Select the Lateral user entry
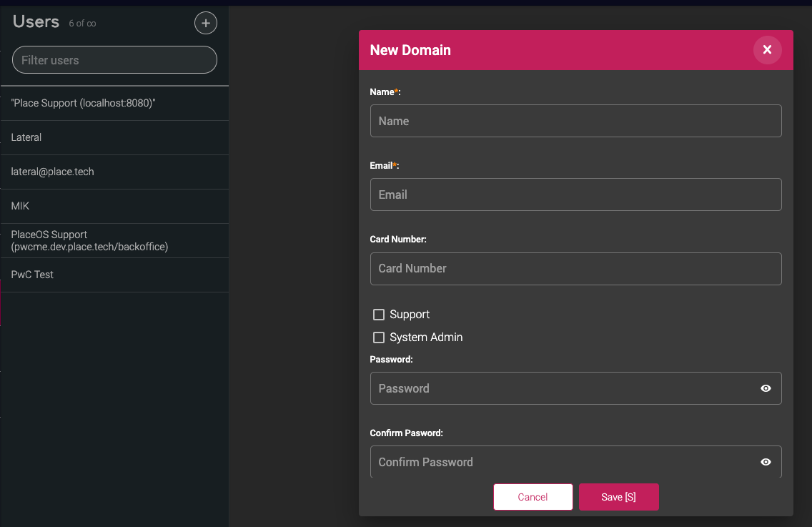 [114, 137]
